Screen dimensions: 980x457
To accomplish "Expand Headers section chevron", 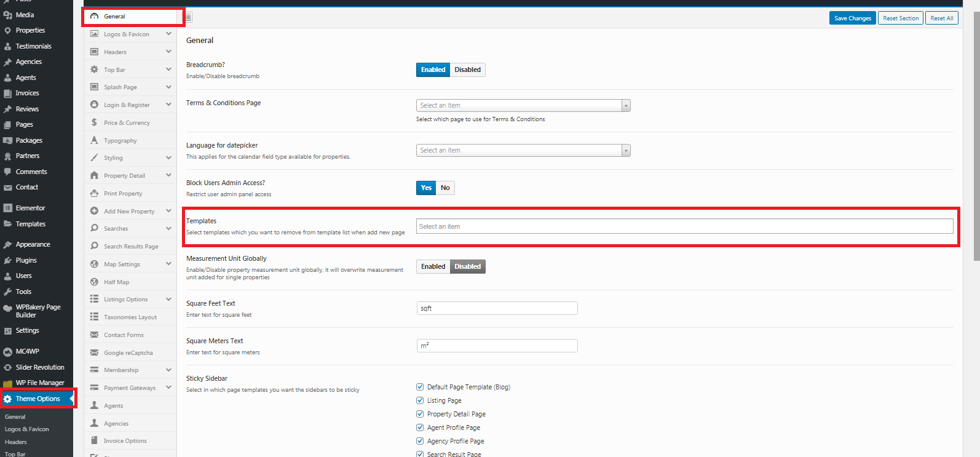I will tap(168, 52).
